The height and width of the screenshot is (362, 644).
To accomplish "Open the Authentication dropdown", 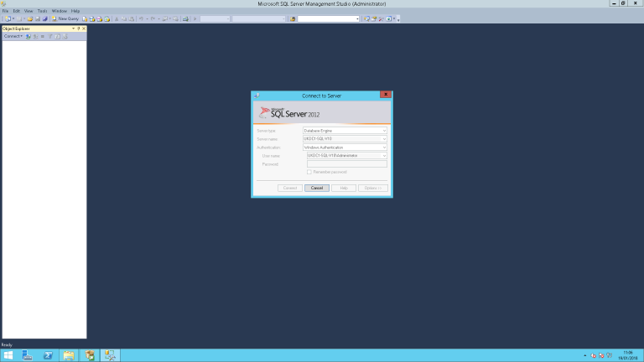I will [x=384, y=147].
